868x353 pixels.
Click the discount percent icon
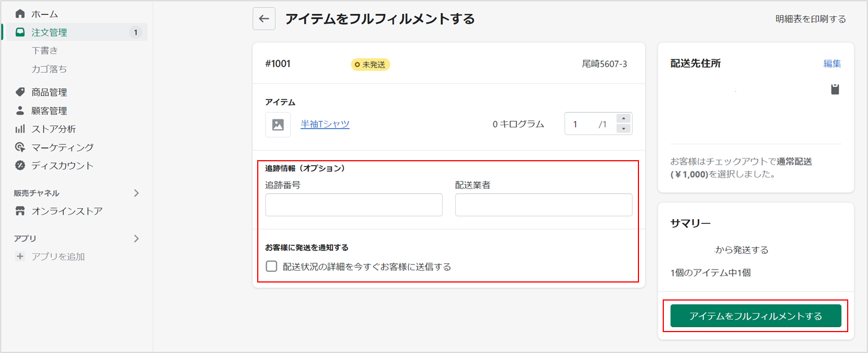20,166
